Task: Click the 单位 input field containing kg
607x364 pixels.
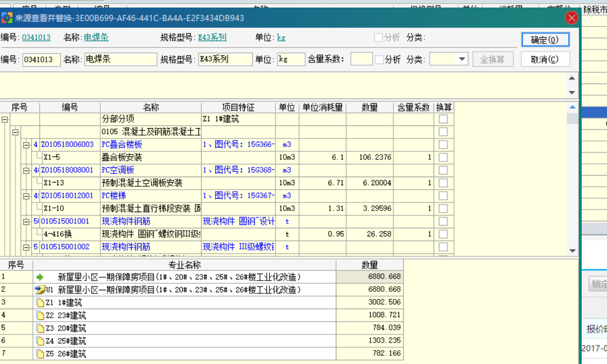Action: (291, 60)
